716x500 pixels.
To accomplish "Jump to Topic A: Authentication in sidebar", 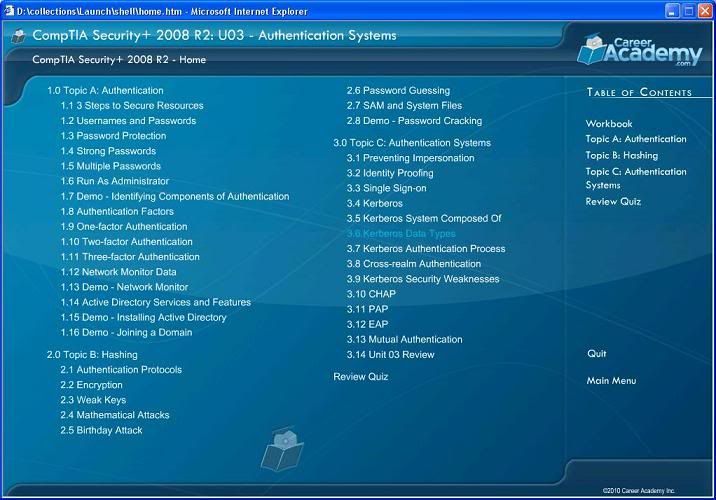I will pos(636,139).
